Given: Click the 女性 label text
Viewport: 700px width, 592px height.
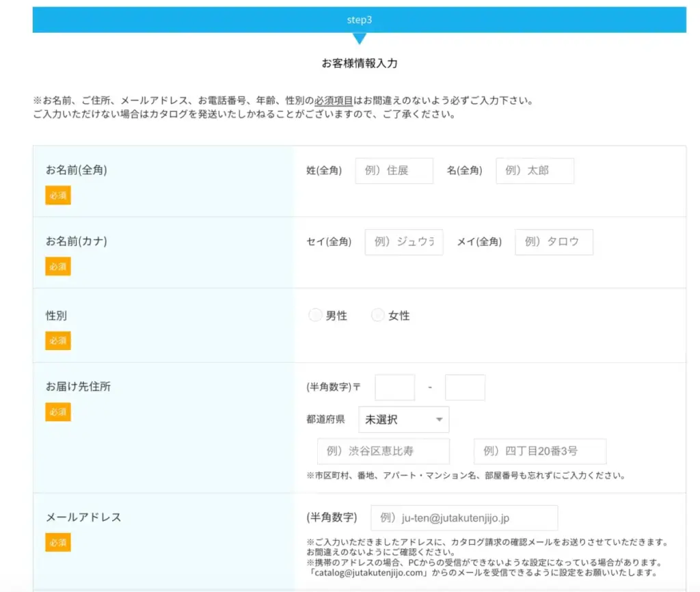Looking at the screenshot, I should tap(399, 316).
